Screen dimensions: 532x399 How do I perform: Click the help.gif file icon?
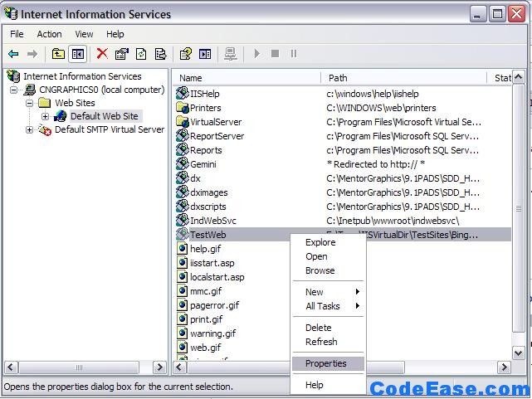[x=183, y=249]
